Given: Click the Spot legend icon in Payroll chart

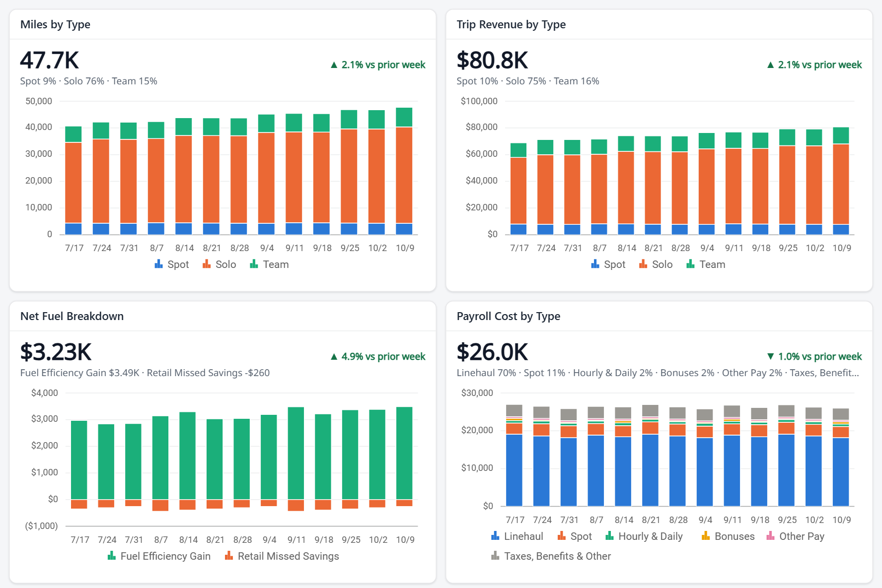Looking at the screenshot, I should click(x=562, y=536).
